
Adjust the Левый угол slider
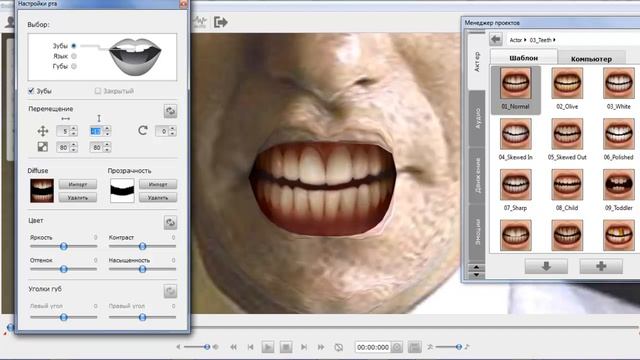(64, 317)
